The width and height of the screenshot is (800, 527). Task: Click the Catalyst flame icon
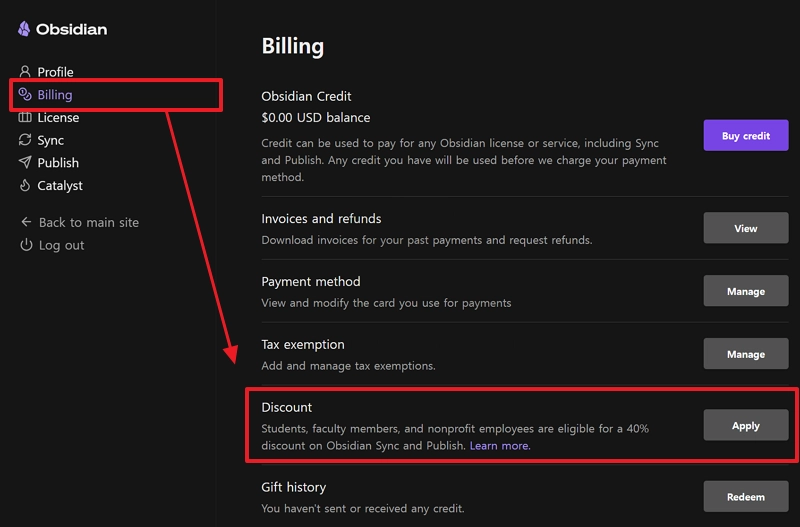[x=24, y=185]
